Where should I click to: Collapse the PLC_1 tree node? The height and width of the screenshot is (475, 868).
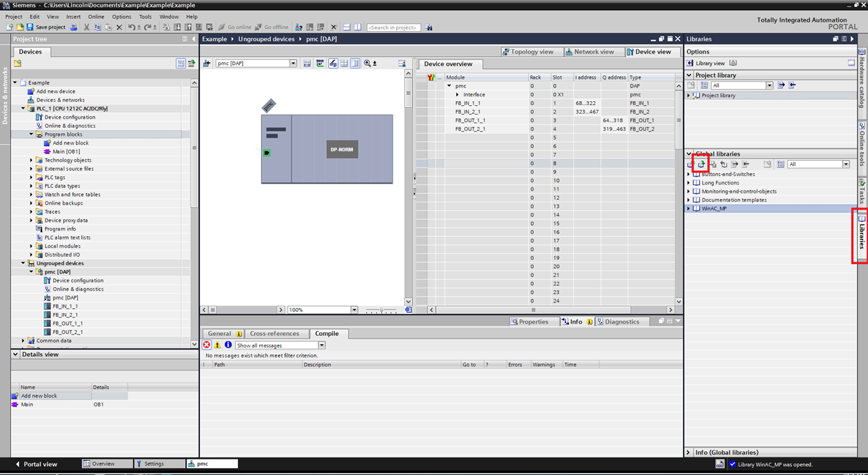23,108
